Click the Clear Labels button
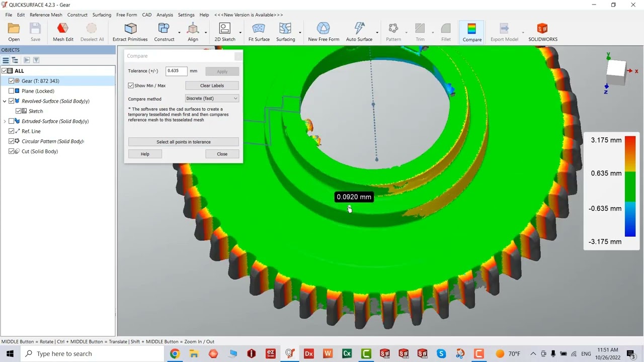 coord(212,85)
